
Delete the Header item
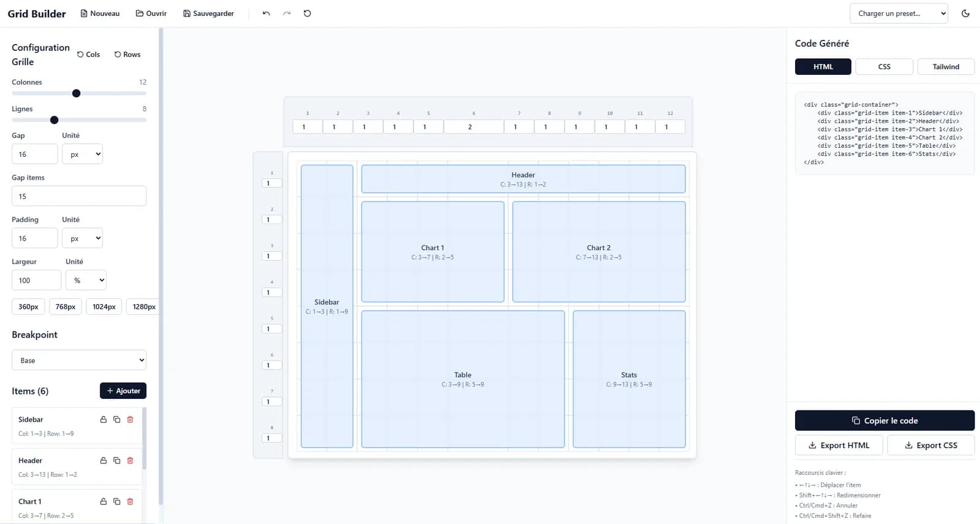[130, 461]
